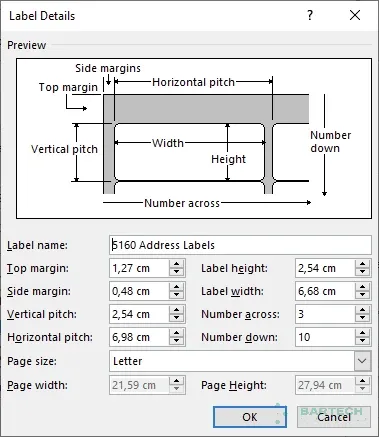Click "Height" text in preview diagram
The height and width of the screenshot is (437, 379).
click(x=228, y=159)
